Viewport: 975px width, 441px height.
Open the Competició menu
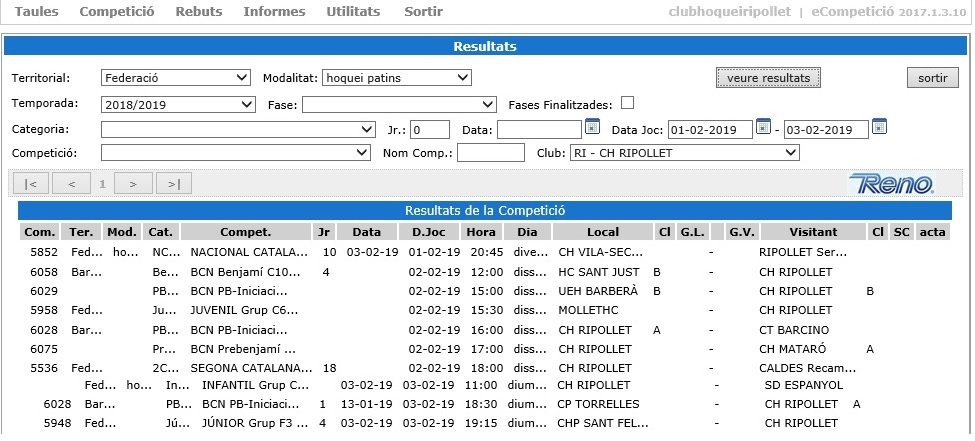click(x=117, y=12)
